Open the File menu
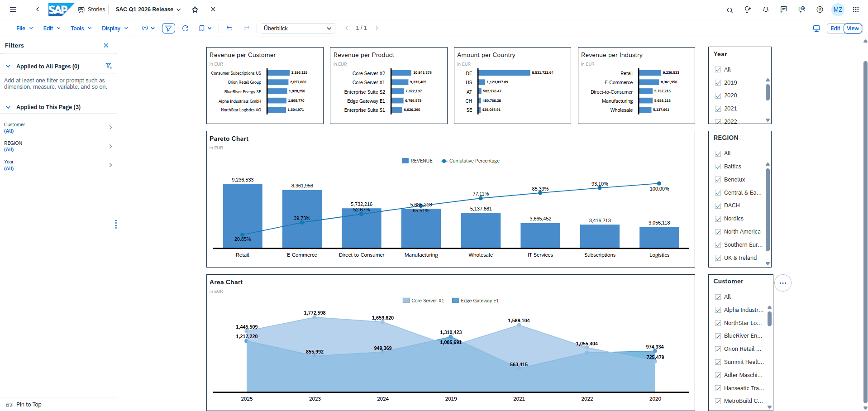This screenshot has height=411, width=868. click(24, 29)
